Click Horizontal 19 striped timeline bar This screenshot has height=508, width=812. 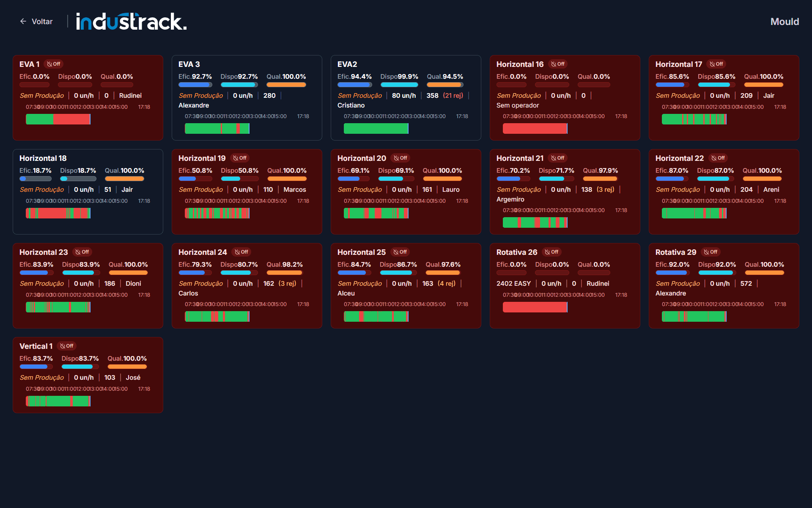(x=217, y=213)
